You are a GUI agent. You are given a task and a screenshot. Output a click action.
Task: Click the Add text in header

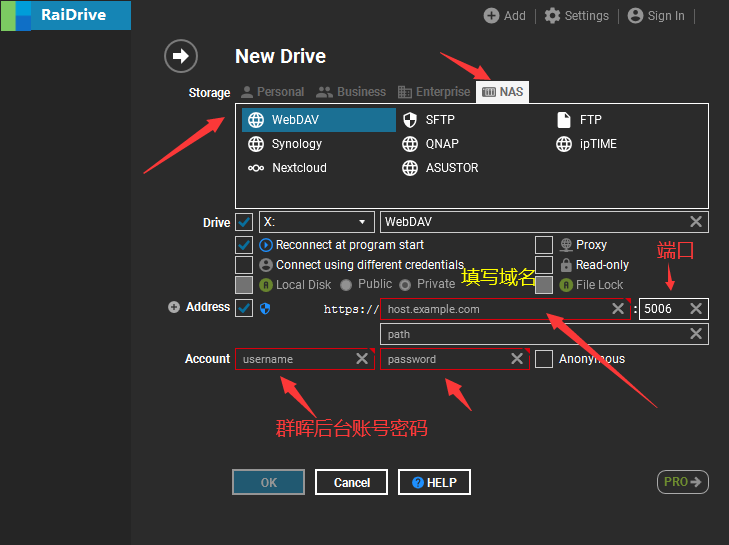[515, 16]
